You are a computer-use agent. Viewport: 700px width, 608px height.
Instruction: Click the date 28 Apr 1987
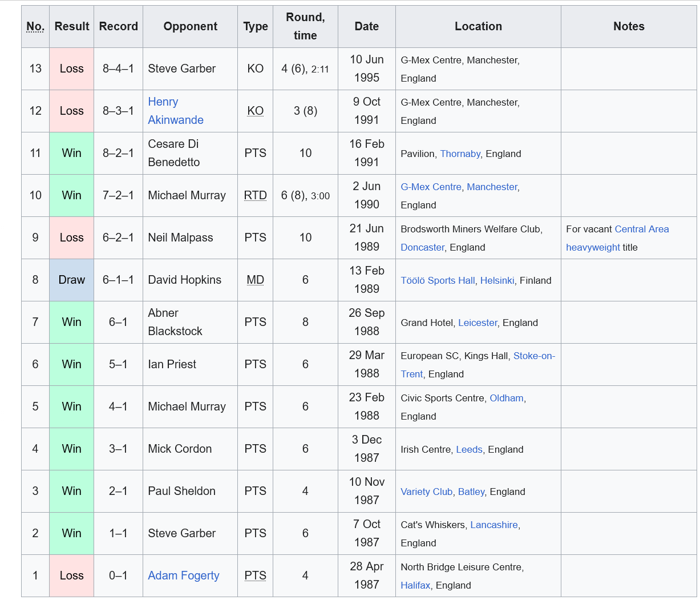click(x=367, y=575)
